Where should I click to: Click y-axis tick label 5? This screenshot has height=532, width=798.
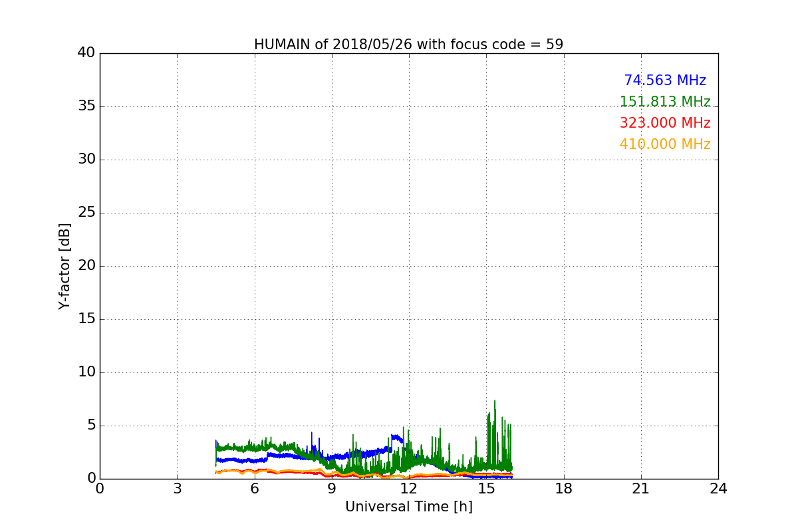click(x=91, y=426)
